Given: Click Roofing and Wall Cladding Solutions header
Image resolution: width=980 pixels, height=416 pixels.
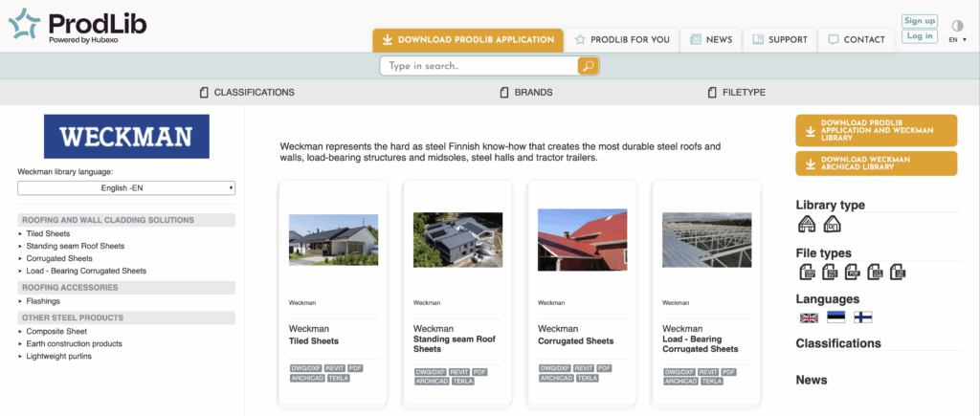Looking at the screenshot, I should [126, 220].
